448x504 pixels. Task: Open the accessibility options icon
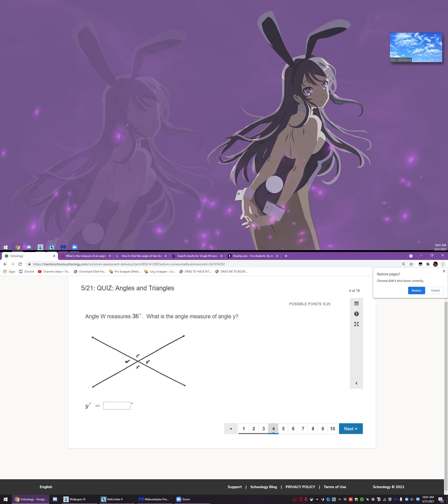pyautogui.click(x=356, y=314)
